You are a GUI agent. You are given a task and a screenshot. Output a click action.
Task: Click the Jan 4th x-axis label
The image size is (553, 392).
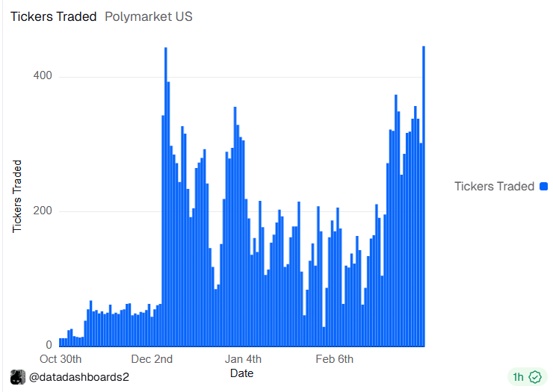click(244, 359)
